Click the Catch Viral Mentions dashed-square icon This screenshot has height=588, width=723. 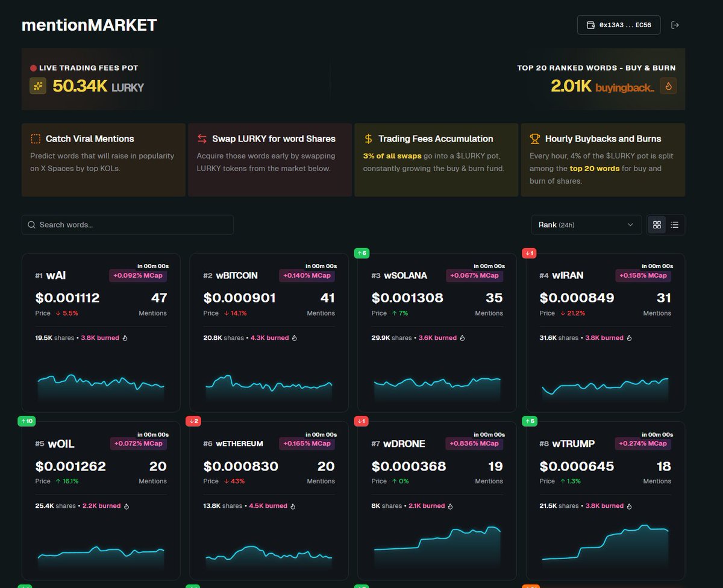(36, 139)
